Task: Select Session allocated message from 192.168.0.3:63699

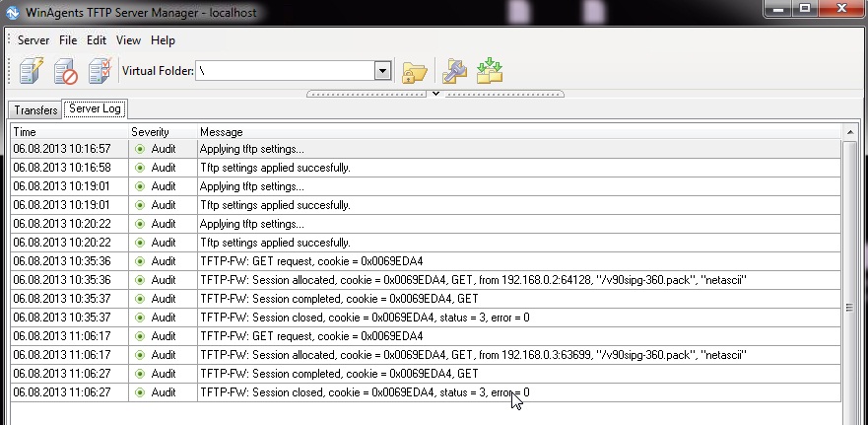Action: click(473, 355)
